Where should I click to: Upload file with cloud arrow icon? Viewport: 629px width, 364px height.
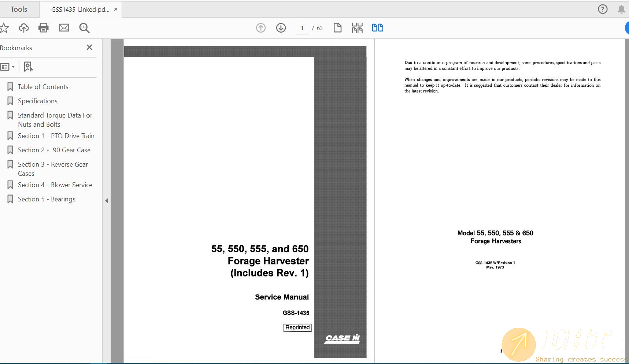coord(24,28)
